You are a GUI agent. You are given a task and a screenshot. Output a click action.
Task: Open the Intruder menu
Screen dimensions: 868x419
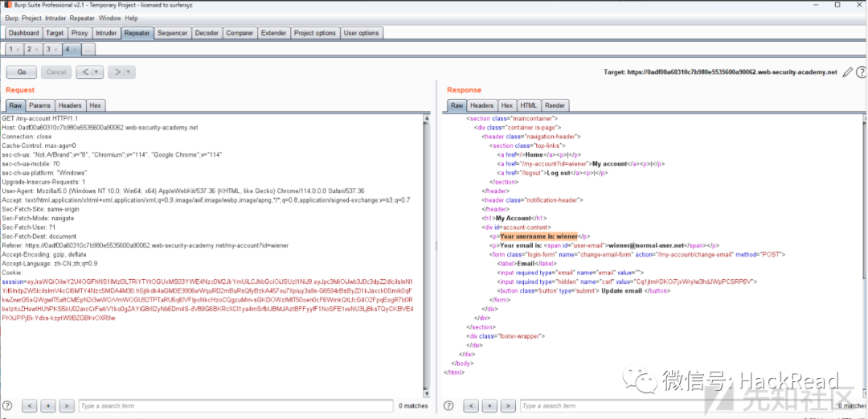coord(56,18)
